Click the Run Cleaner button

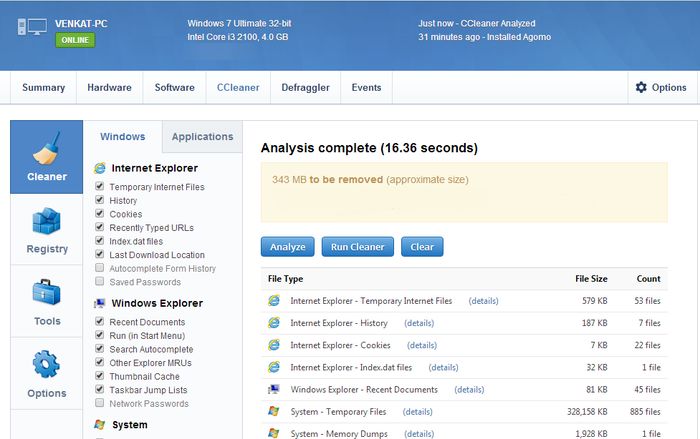(x=357, y=247)
